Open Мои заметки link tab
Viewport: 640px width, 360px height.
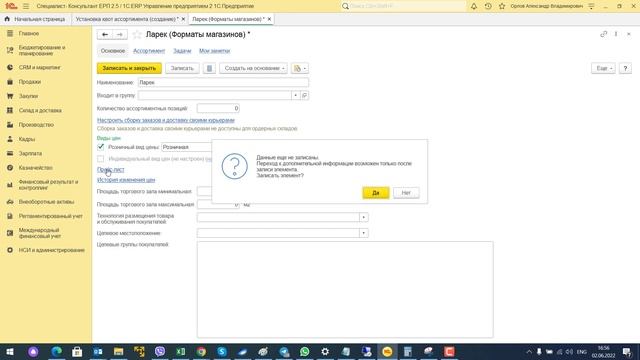tap(215, 51)
